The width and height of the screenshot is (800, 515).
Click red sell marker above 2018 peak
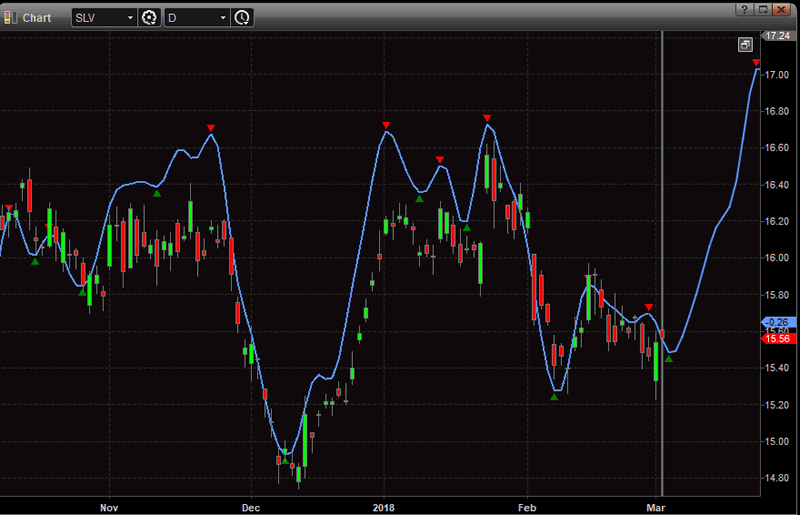pyautogui.click(x=386, y=125)
